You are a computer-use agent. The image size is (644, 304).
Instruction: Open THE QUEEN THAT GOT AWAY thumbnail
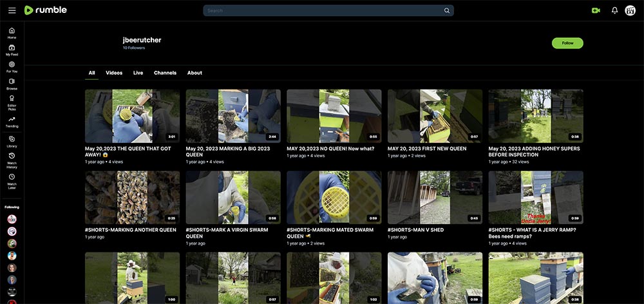pos(132,117)
